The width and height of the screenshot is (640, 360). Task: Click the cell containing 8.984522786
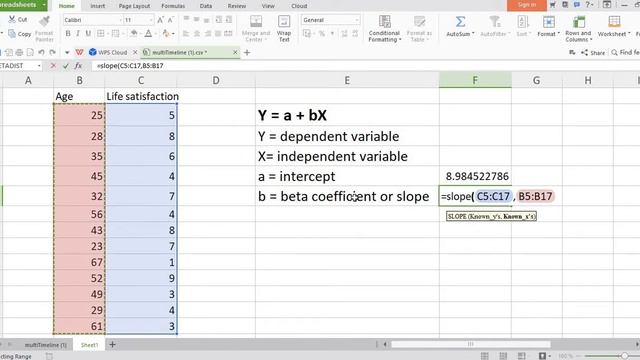475,176
